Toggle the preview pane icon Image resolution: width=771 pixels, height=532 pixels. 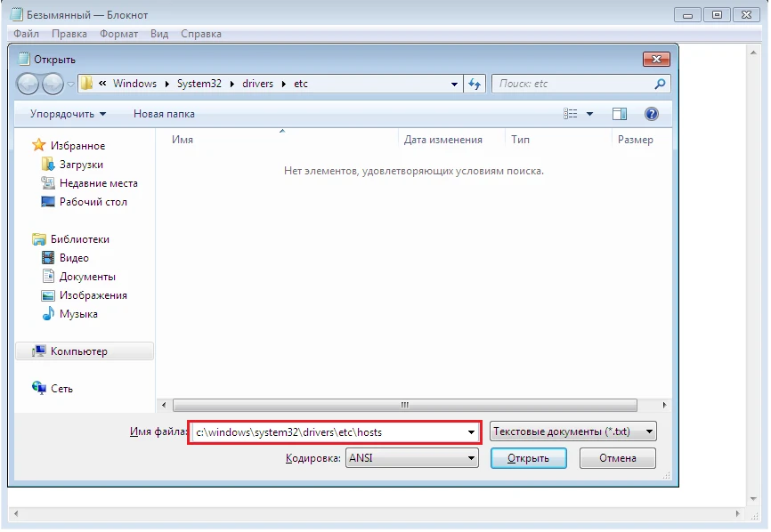point(620,114)
